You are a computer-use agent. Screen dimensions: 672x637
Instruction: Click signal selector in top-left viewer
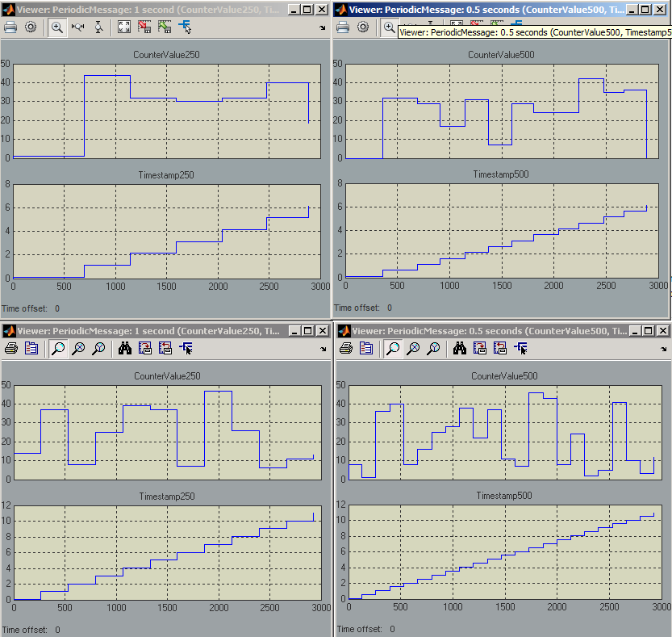[185, 27]
